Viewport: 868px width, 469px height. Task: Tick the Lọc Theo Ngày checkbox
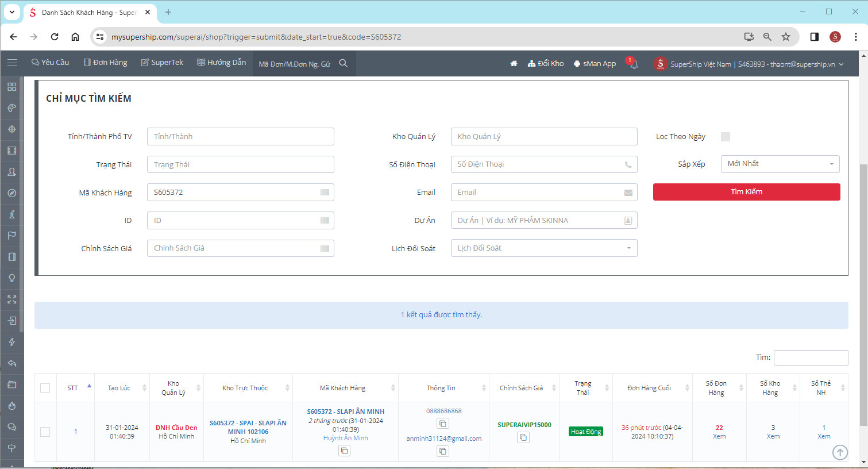pyautogui.click(x=726, y=137)
